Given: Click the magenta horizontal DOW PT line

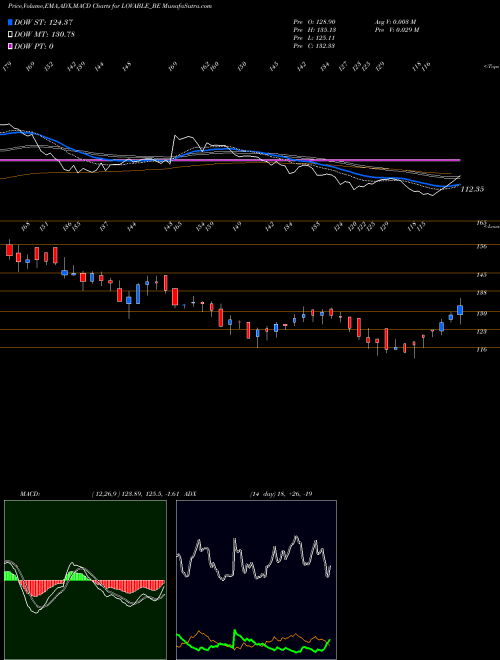Looking at the screenshot, I should pyautogui.click(x=230, y=160).
